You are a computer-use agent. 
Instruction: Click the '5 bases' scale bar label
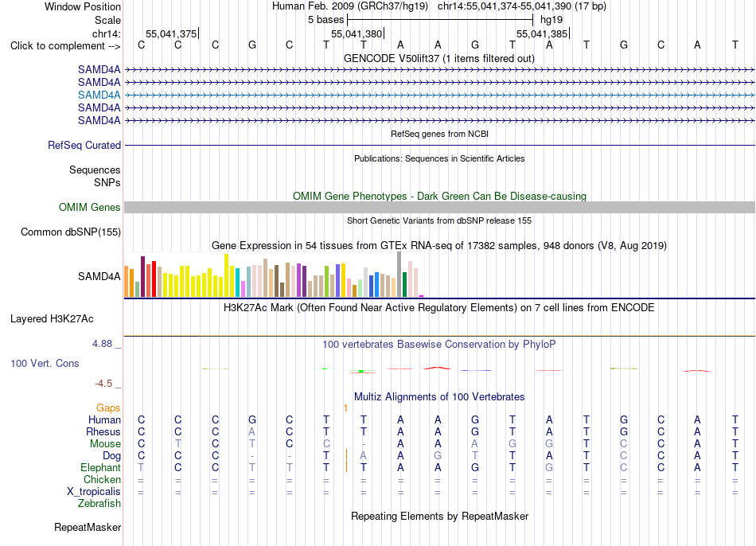[326, 20]
